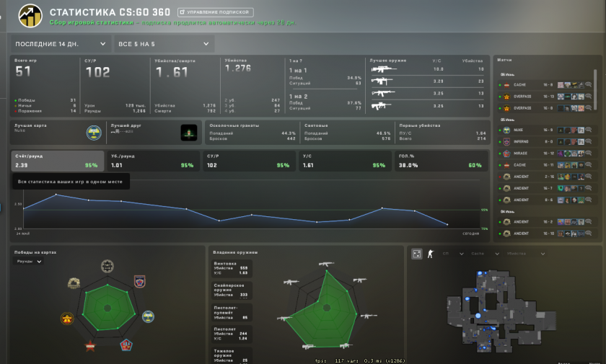Select the Пистолет 244 kills category card

[232, 334]
